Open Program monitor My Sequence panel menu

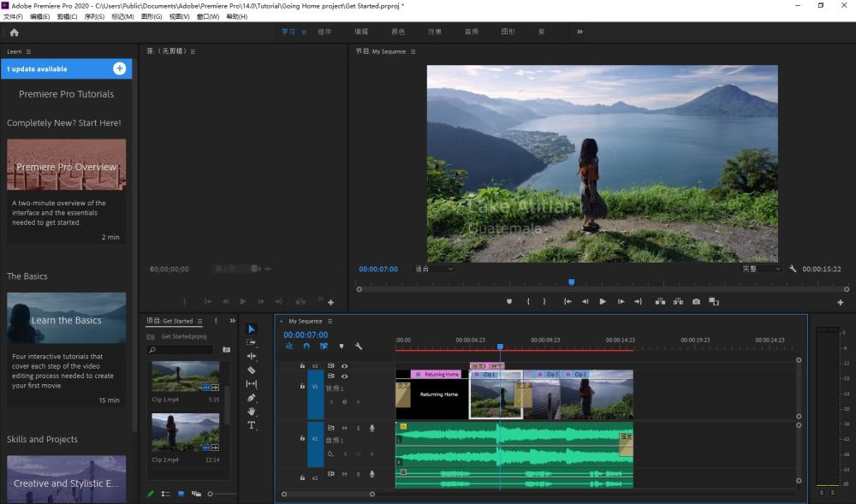pyautogui.click(x=413, y=52)
